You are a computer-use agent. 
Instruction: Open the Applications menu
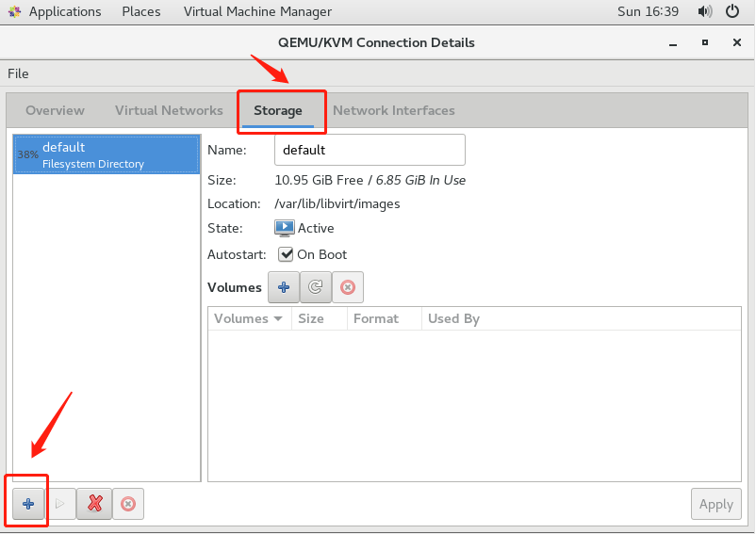(65, 11)
